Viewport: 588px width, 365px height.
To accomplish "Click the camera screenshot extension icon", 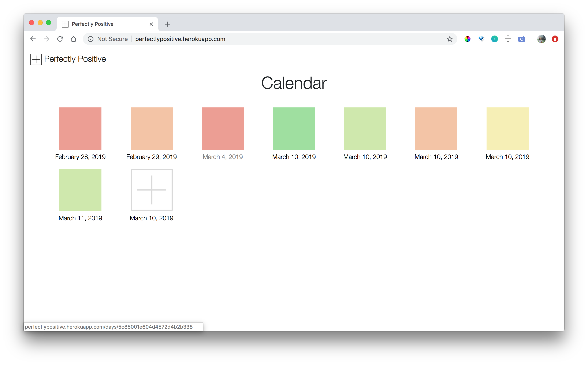I will (x=521, y=39).
